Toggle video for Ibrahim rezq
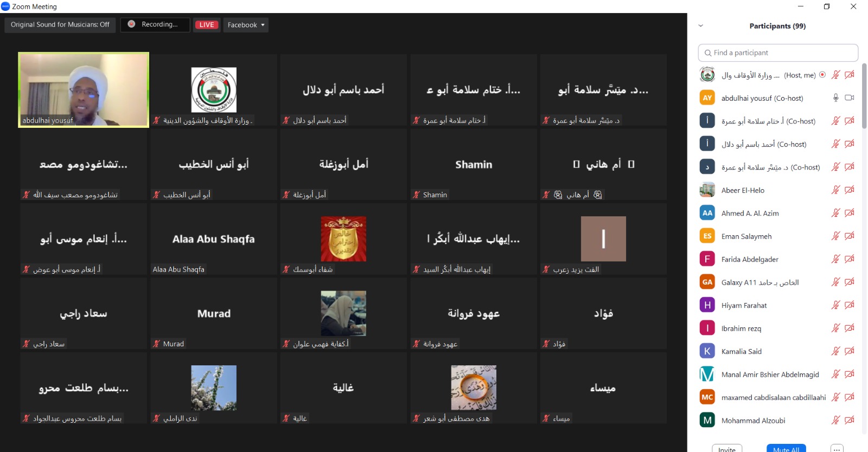This screenshot has width=868, height=452. 850,328
